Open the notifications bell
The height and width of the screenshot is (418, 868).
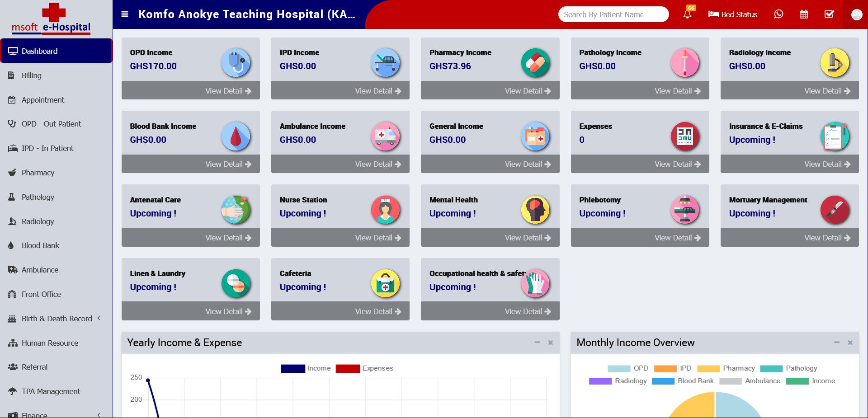[x=687, y=14]
